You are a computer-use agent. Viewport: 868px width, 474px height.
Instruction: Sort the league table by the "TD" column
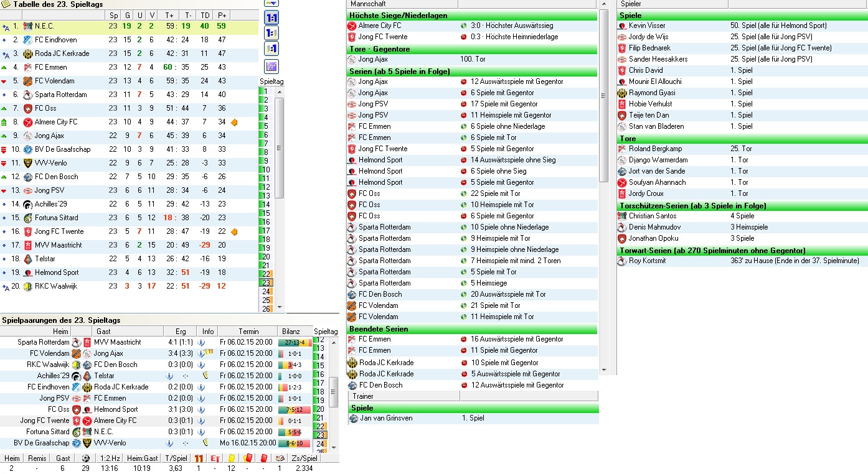[x=204, y=15]
